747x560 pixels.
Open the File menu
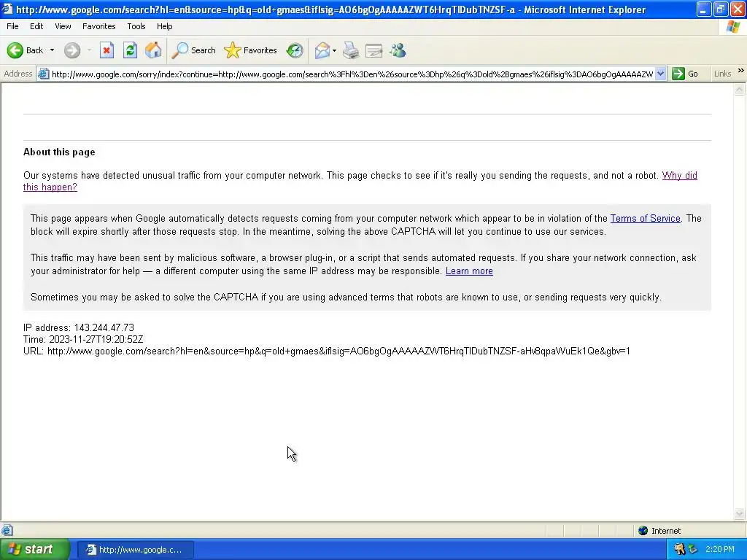point(13,26)
